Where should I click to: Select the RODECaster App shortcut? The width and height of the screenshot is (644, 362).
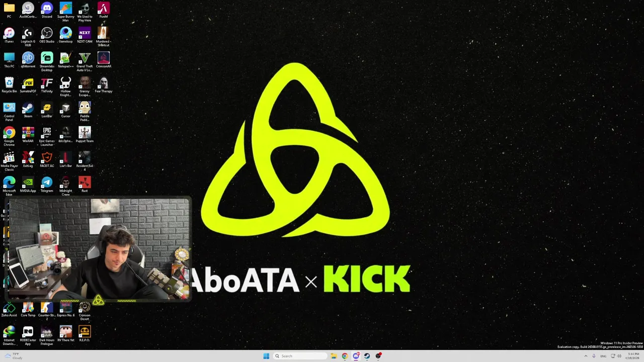click(28, 336)
